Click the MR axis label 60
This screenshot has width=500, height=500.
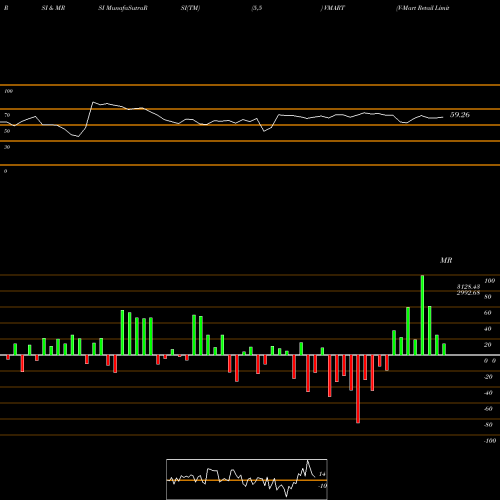click(x=487, y=313)
